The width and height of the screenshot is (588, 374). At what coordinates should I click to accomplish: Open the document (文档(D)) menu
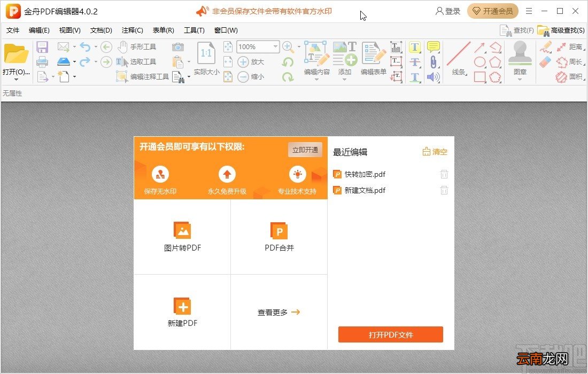pos(101,30)
